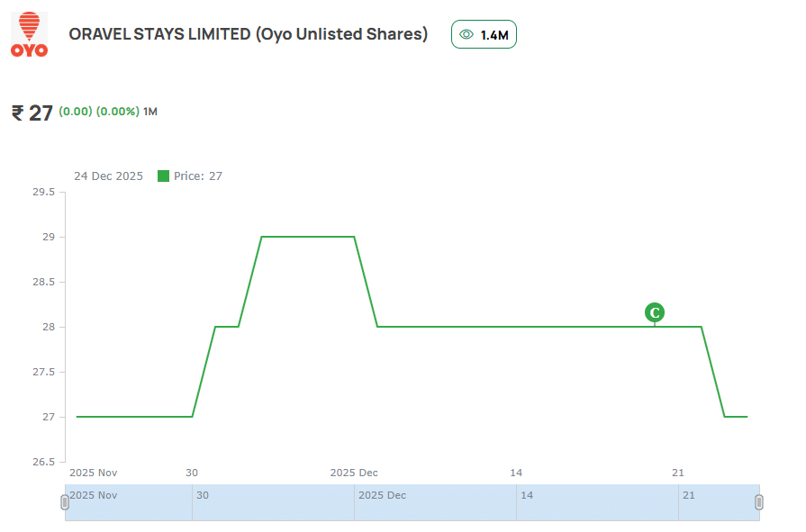The width and height of the screenshot is (806, 532).
Task: Click 2025 Nov in range navigator
Action: pos(94,495)
